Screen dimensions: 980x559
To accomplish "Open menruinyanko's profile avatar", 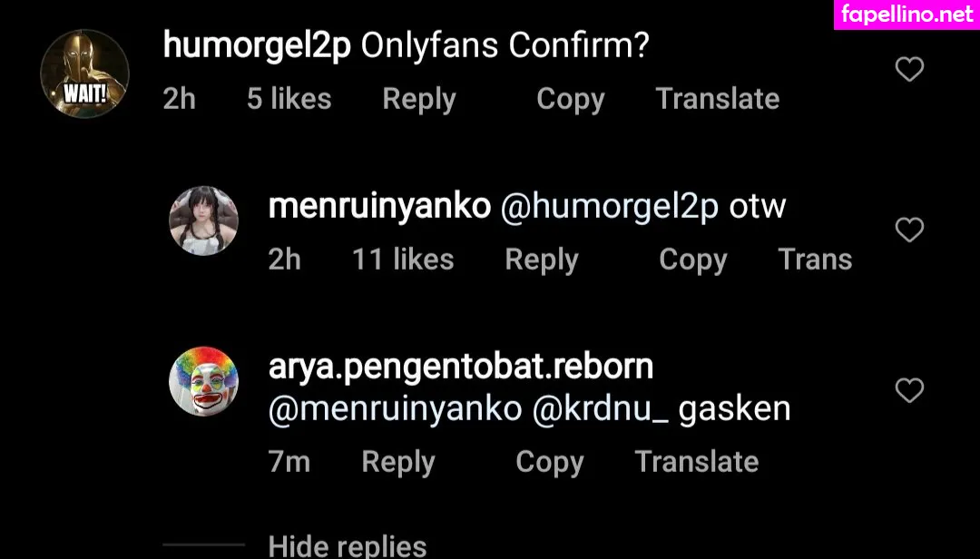I will pos(204,221).
